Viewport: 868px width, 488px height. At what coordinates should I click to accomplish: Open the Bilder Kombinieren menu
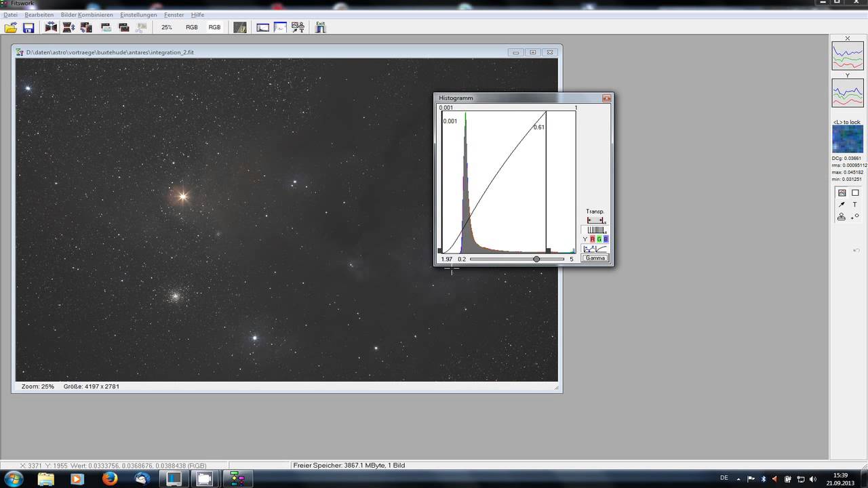(x=87, y=14)
